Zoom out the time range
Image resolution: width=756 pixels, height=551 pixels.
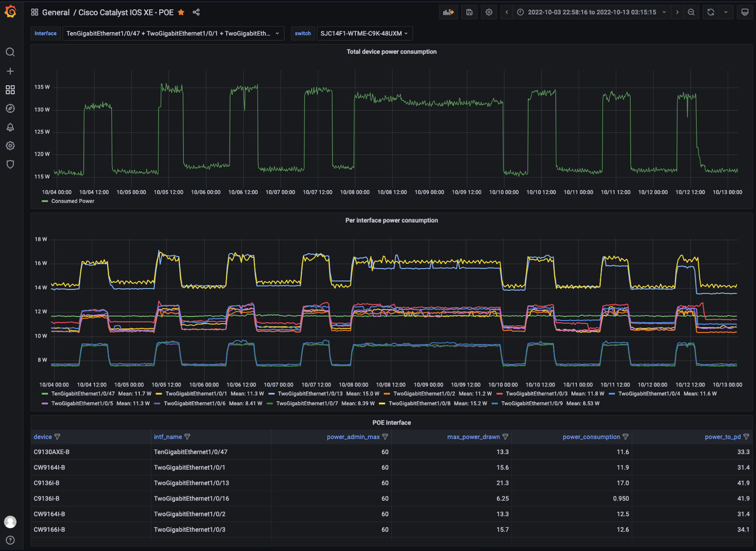coord(691,12)
